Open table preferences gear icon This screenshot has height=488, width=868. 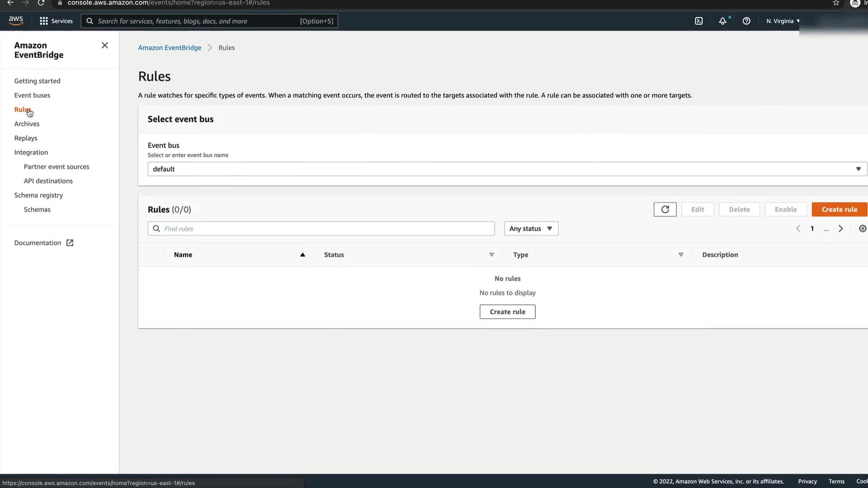[x=862, y=229]
